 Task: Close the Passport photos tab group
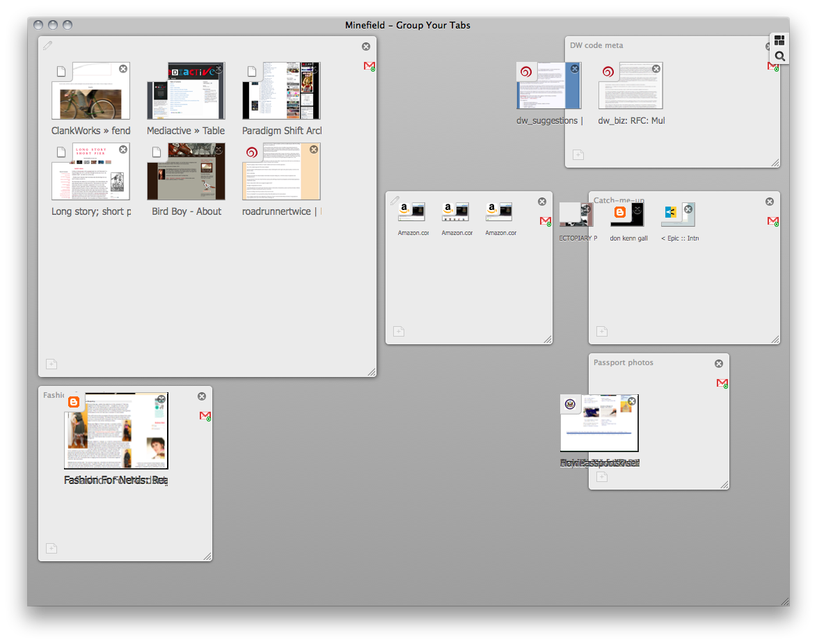coord(719,364)
